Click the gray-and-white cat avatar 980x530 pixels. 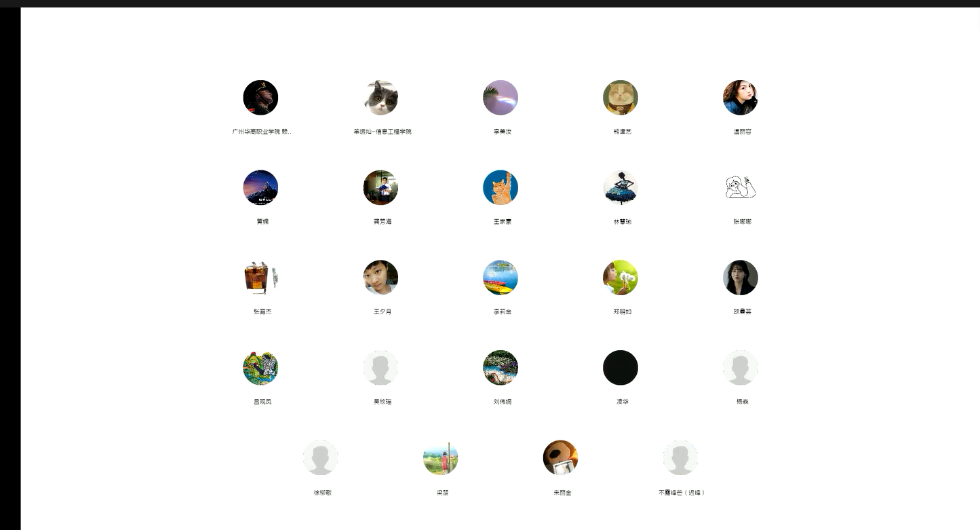click(x=380, y=98)
